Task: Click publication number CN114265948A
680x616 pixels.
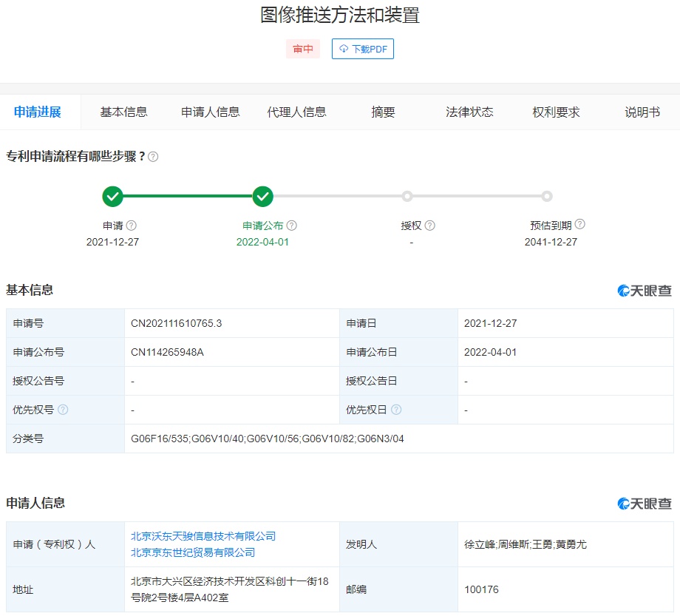Action: pyautogui.click(x=167, y=352)
